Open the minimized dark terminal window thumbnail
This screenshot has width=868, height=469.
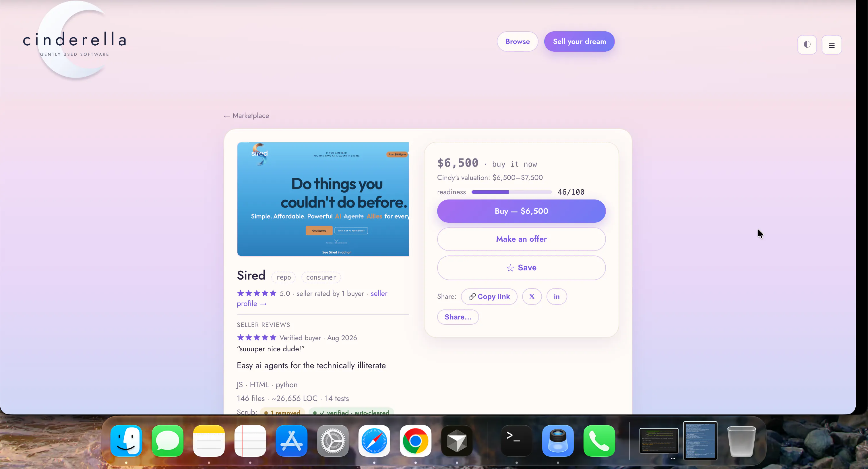click(x=659, y=441)
